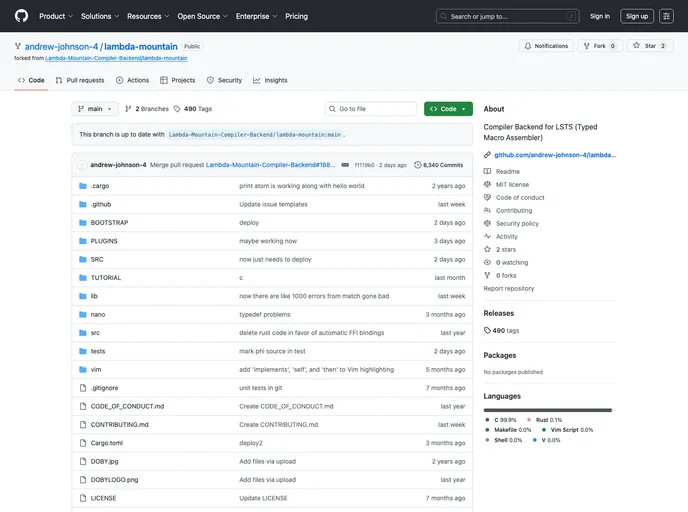The width and height of the screenshot is (688, 512).
Task: Switch to the Insights tab
Action: coord(270,80)
